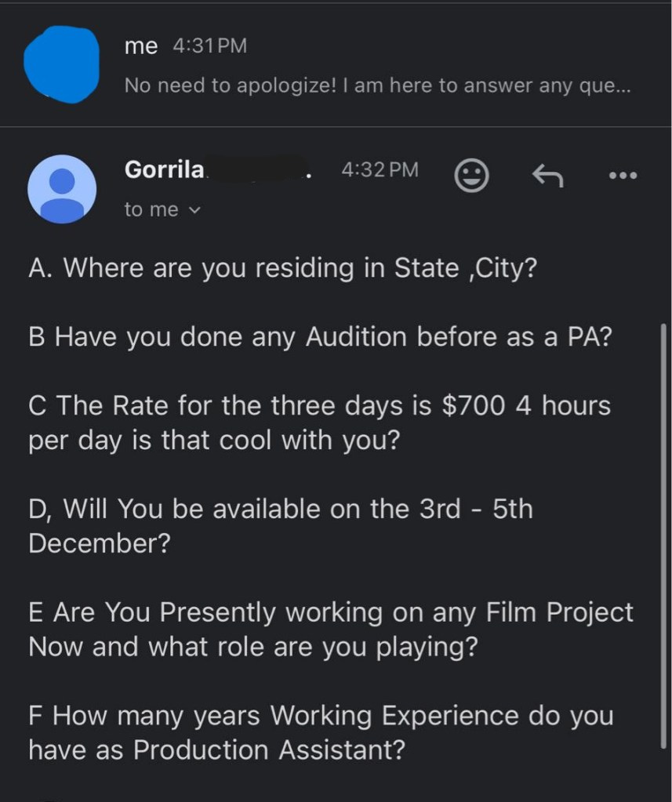Reply to the email using the arrow icon
The height and width of the screenshot is (802, 672).
coord(547,176)
